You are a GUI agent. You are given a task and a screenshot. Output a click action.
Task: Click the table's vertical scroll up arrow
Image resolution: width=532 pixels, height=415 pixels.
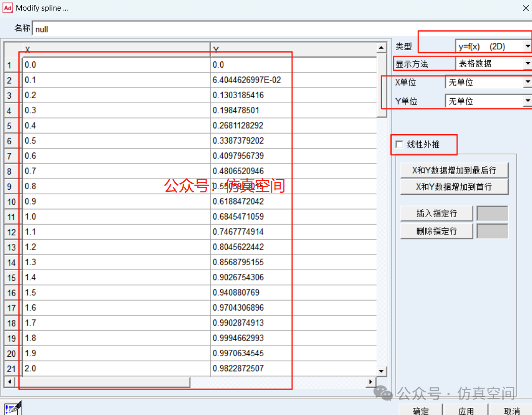point(382,48)
